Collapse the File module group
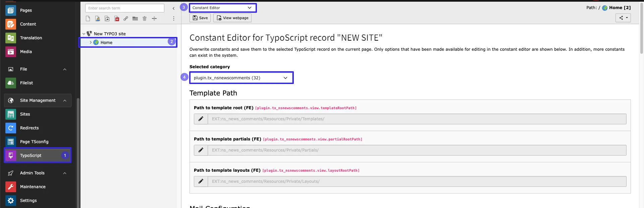This screenshot has height=208, width=644. click(x=65, y=69)
